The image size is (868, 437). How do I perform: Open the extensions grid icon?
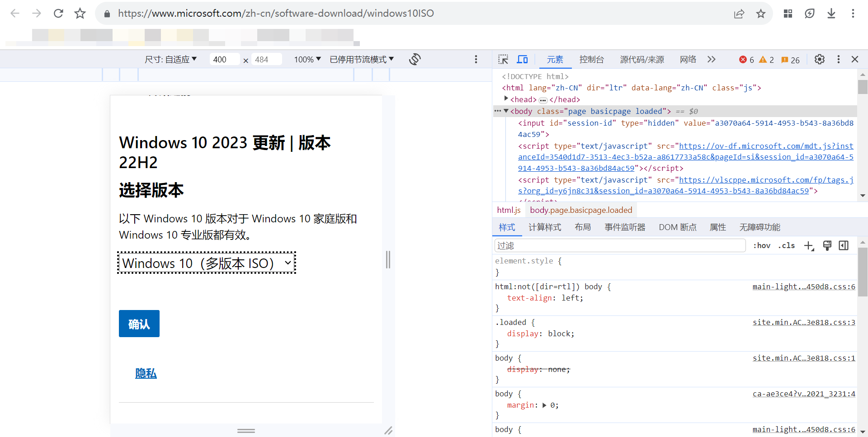click(x=788, y=14)
